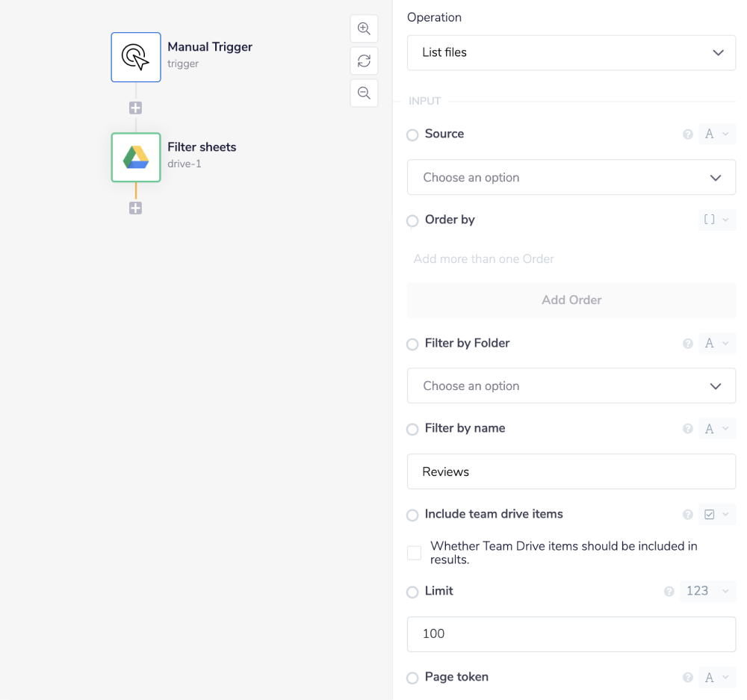Add a step below Filter sheets node
The width and height of the screenshot is (747, 700).
tap(135, 208)
